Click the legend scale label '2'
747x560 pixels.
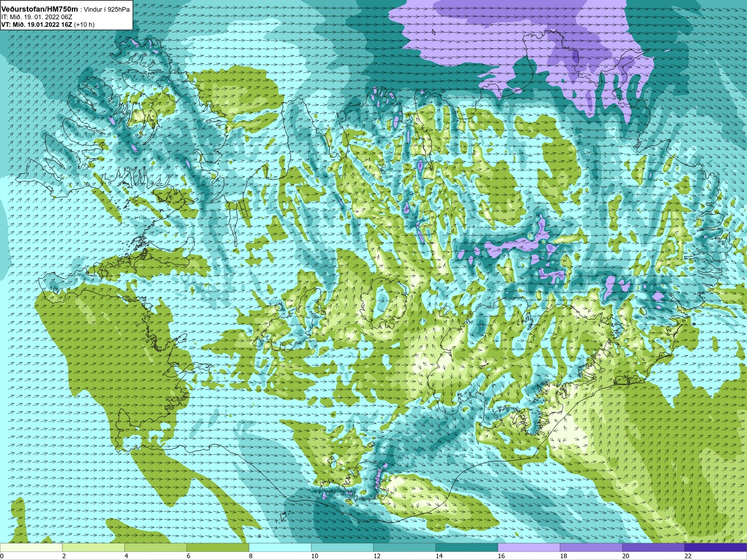pos(64,556)
